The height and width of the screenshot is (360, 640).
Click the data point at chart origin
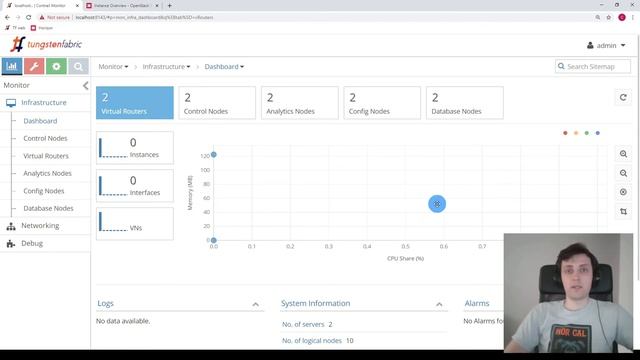213,240
